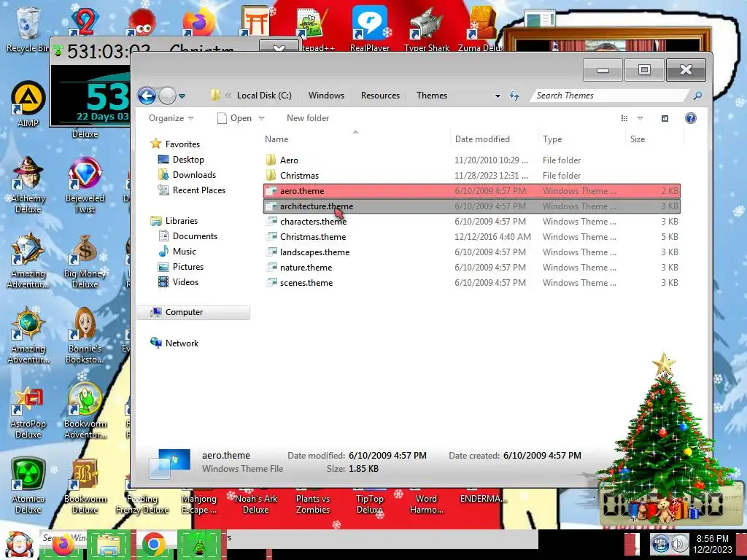Select the nature.theme file
This screenshot has height=560, width=747.
(472, 267)
